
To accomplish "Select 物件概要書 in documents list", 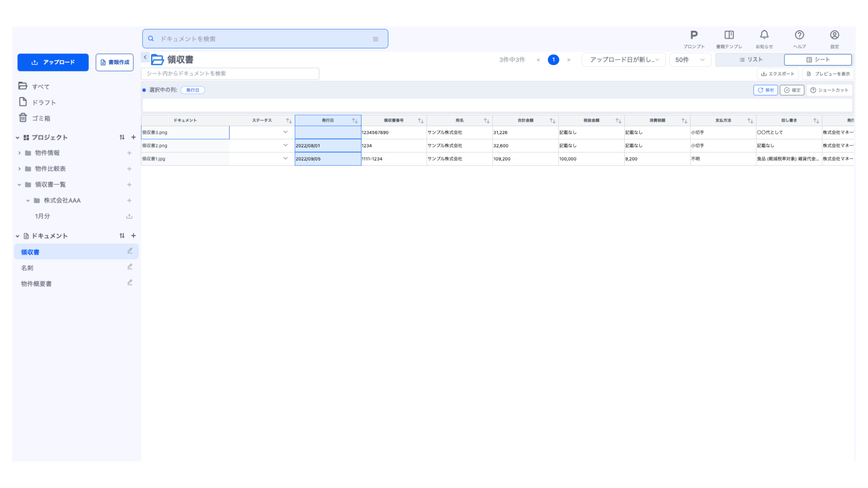I will pos(36,284).
